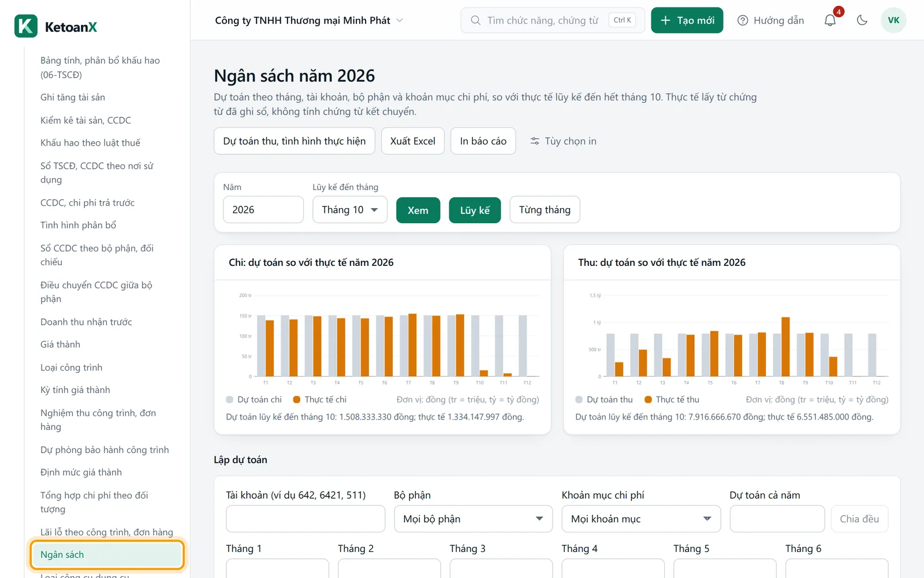Click the Hướng dẫn help icon

[x=743, y=20]
